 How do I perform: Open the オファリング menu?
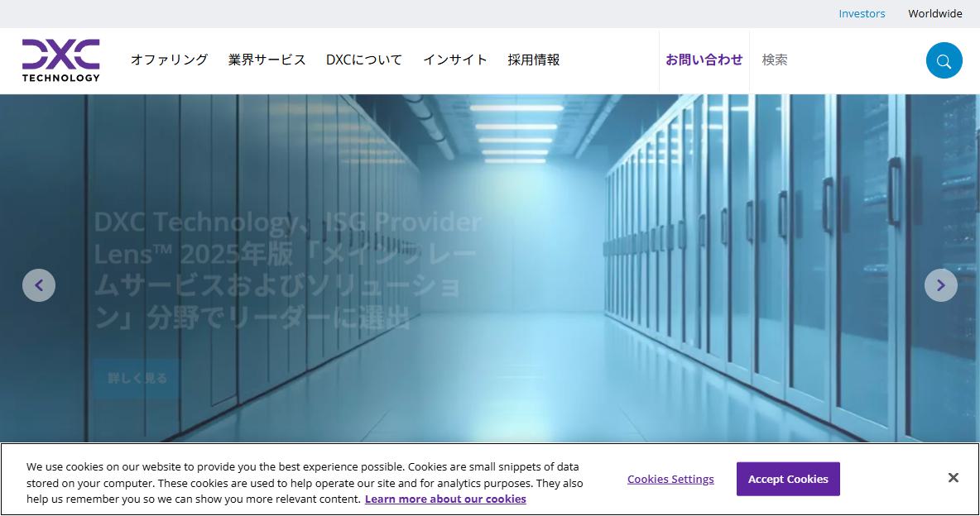(x=169, y=60)
